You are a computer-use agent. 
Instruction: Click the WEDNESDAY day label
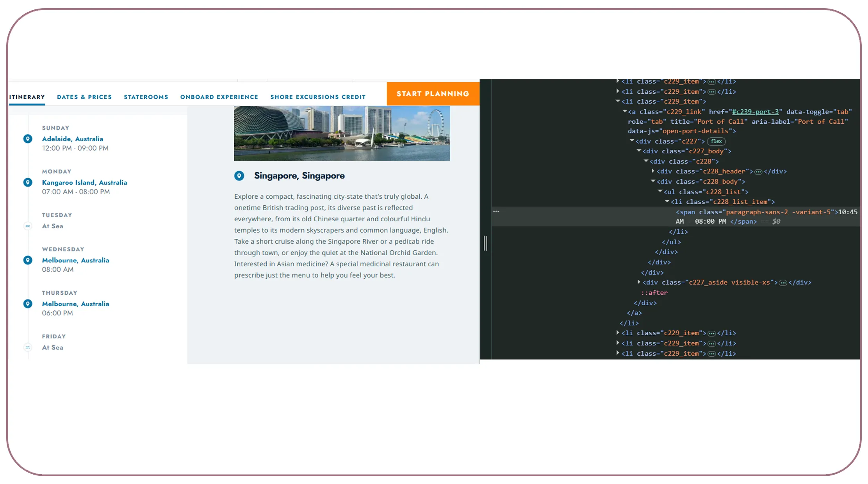coord(63,249)
